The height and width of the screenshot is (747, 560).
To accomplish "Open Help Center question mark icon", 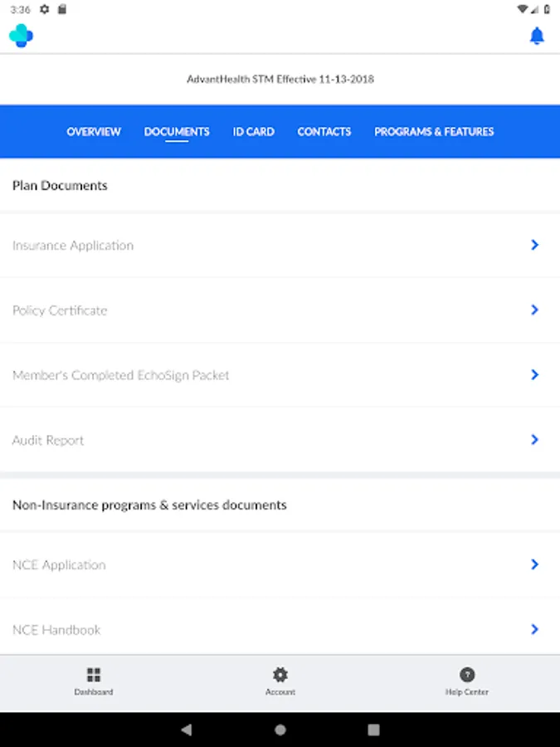I will click(x=467, y=676).
